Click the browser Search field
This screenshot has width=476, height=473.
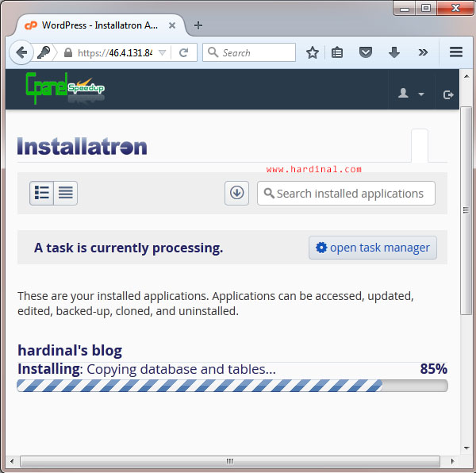249,52
